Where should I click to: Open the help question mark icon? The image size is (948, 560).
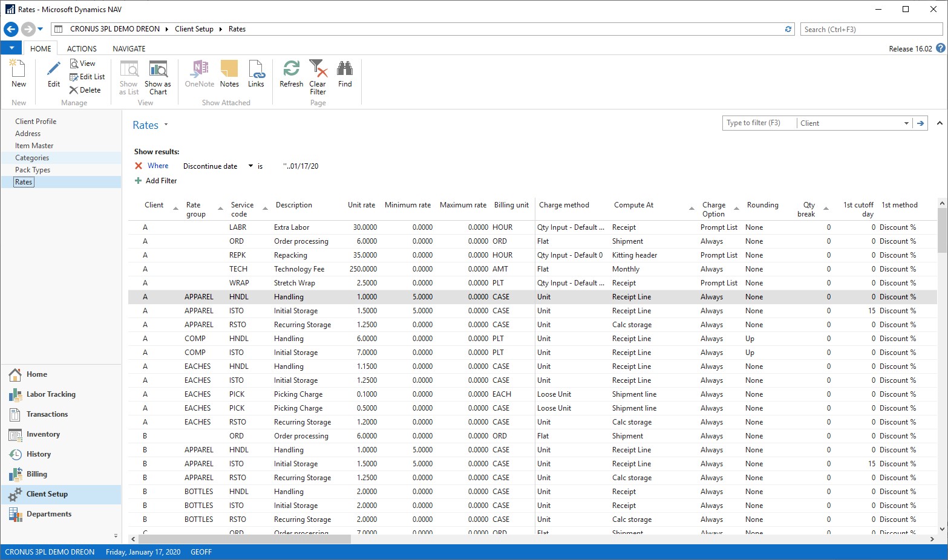(941, 48)
